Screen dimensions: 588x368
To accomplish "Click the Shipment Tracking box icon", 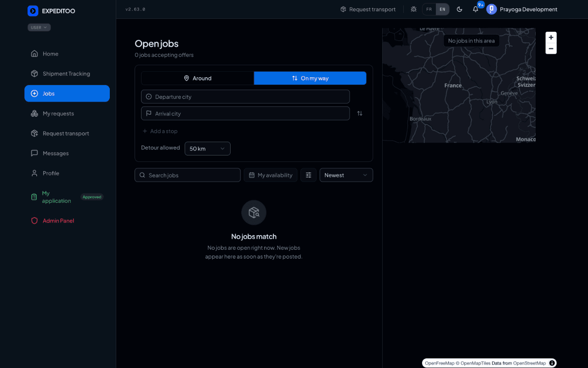I will pos(34,74).
